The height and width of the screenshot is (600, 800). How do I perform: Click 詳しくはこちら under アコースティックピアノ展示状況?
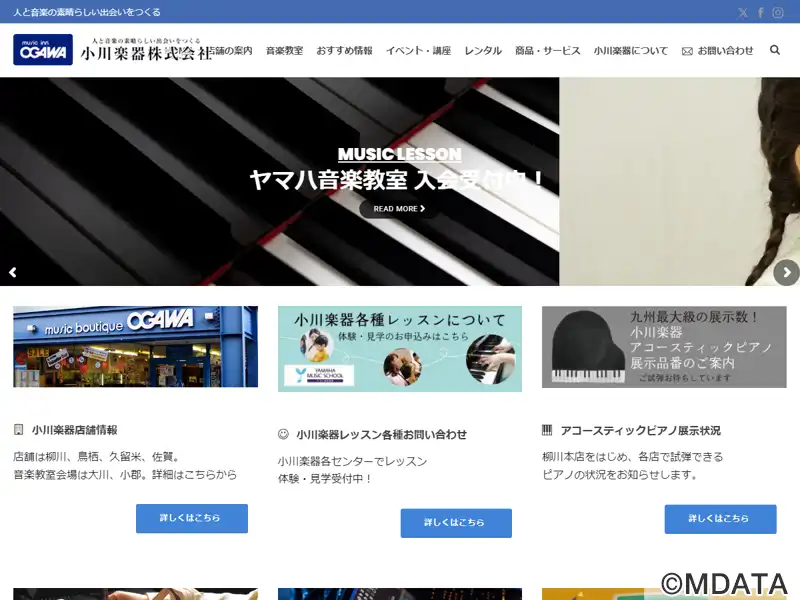click(x=720, y=519)
